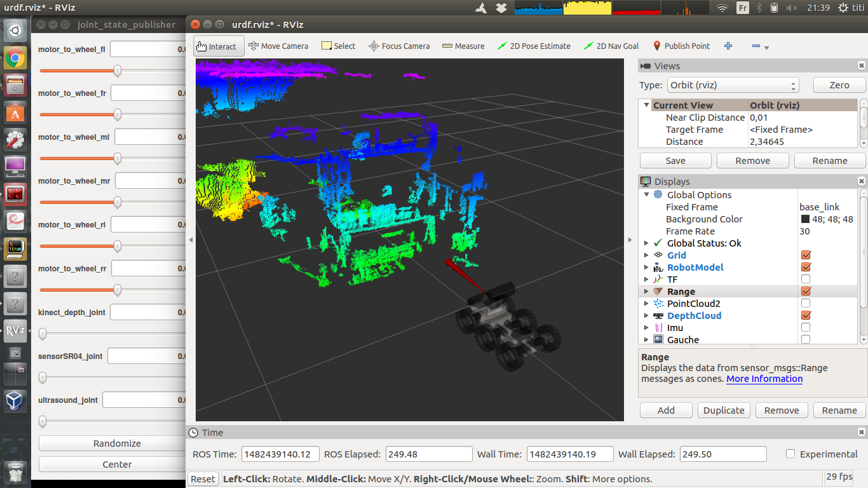Viewport: 868px width, 488px height.
Task: Disable the Grid display checkbox
Action: (806, 255)
